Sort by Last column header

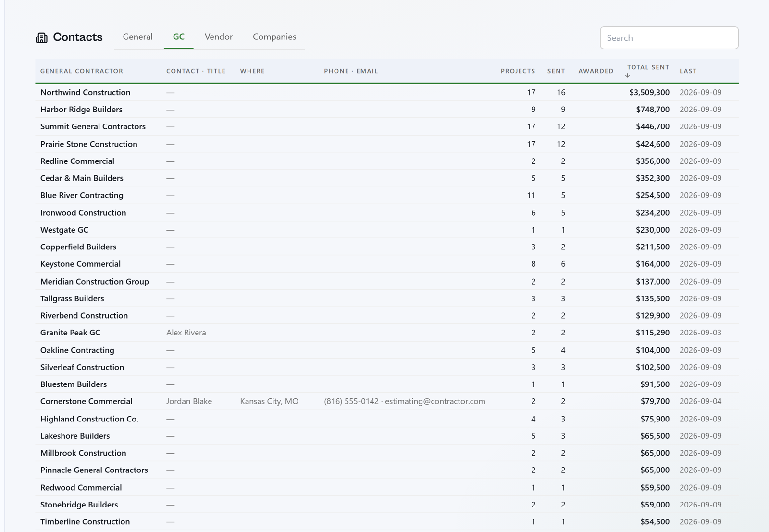pyautogui.click(x=688, y=71)
